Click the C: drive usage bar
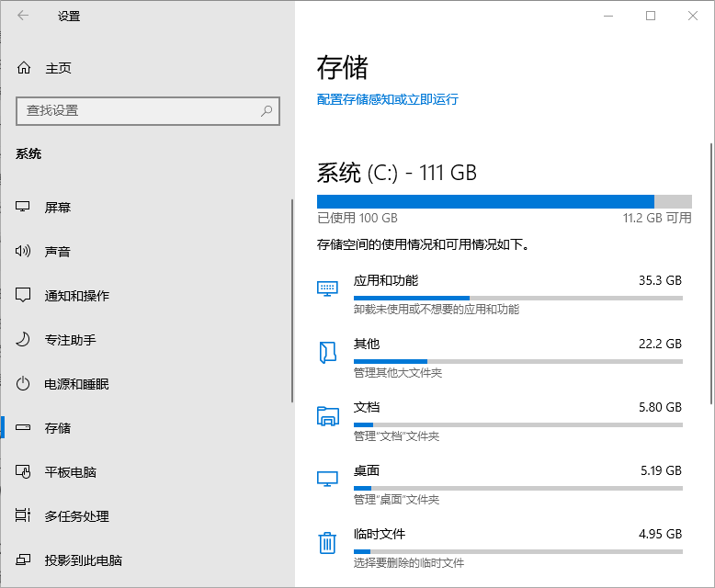Viewport: 715px width, 588px height. 505,201
